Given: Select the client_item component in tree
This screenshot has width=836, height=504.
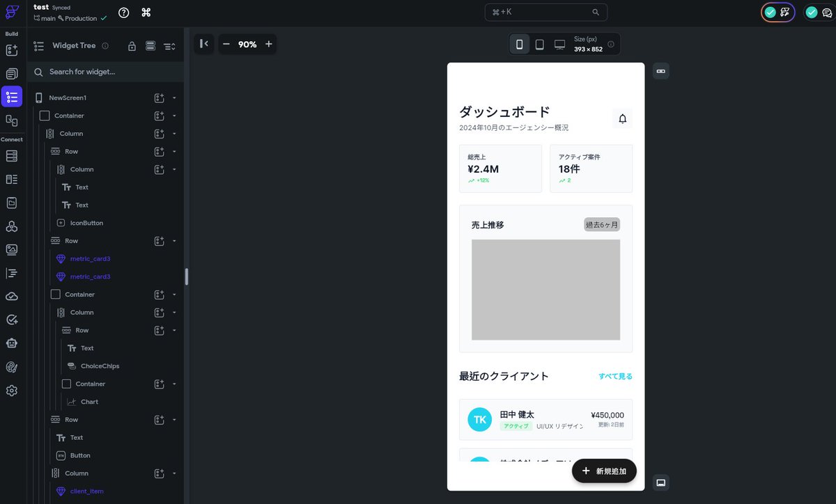Looking at the screenshot, I should [86, 491].
